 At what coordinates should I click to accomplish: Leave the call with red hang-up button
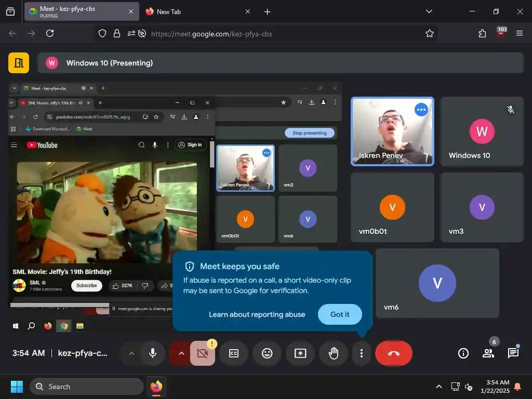pos(394,353)
